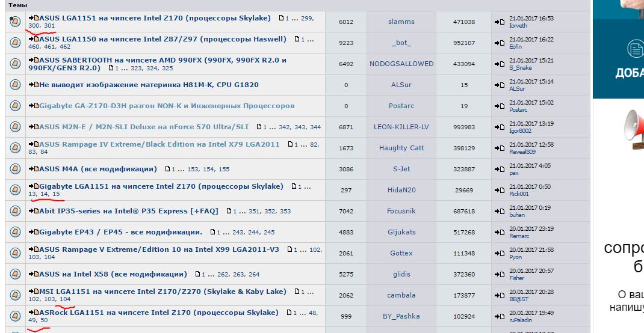Click topic status icon for ASUS M4A row
Viewport: 644px width, 333px height.
[x=15, y=169]
